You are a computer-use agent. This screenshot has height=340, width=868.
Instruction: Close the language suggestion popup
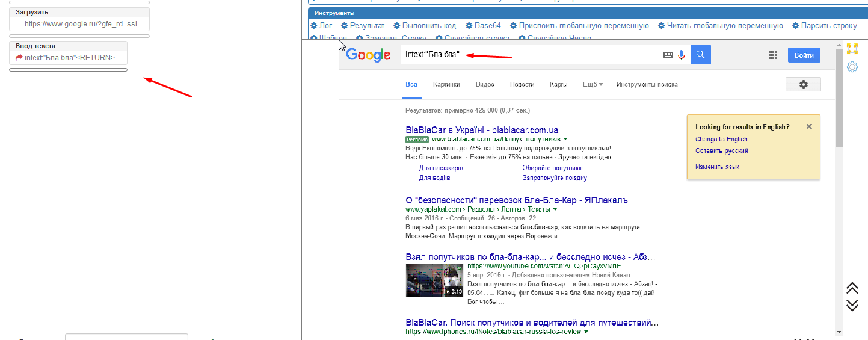(809, 127)
